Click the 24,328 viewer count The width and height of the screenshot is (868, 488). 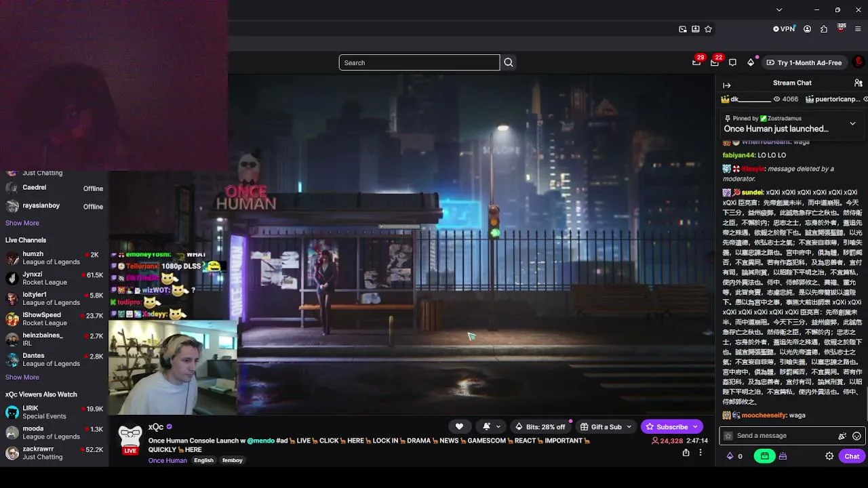(667, 441)
